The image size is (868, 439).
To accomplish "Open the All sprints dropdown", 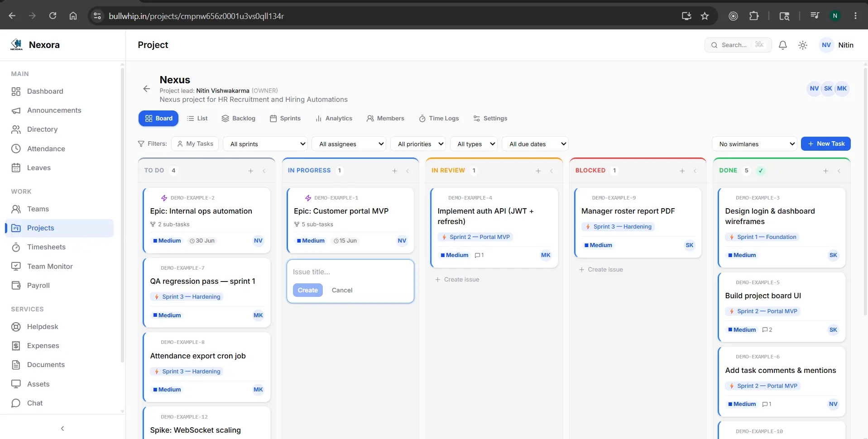I will tap(265, 144).
